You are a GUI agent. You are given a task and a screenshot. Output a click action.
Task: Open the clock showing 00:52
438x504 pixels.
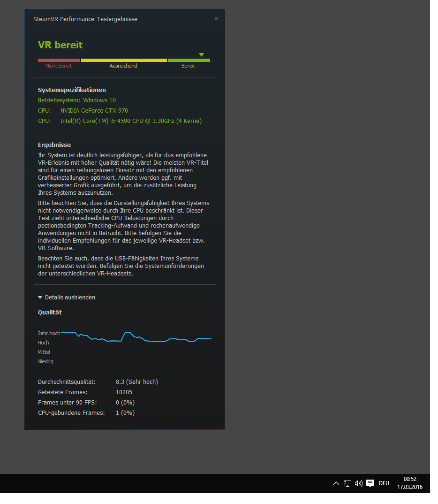pyautogui.click(x=410, y=483)
